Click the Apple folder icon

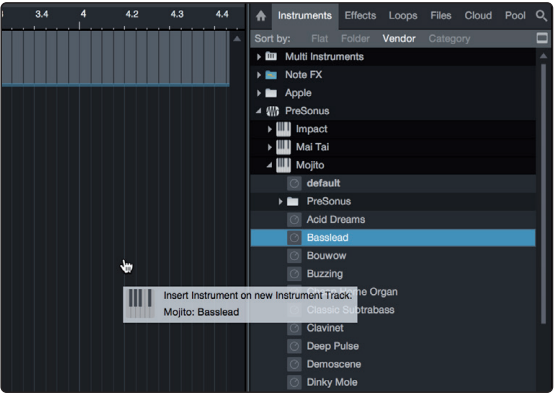[x=271, y=93]
